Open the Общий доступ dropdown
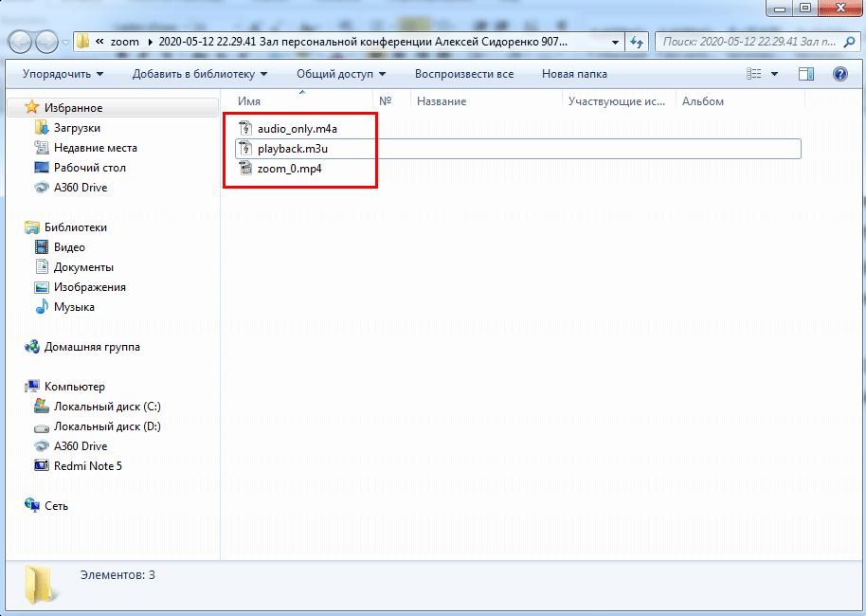 tap(341, 74)
